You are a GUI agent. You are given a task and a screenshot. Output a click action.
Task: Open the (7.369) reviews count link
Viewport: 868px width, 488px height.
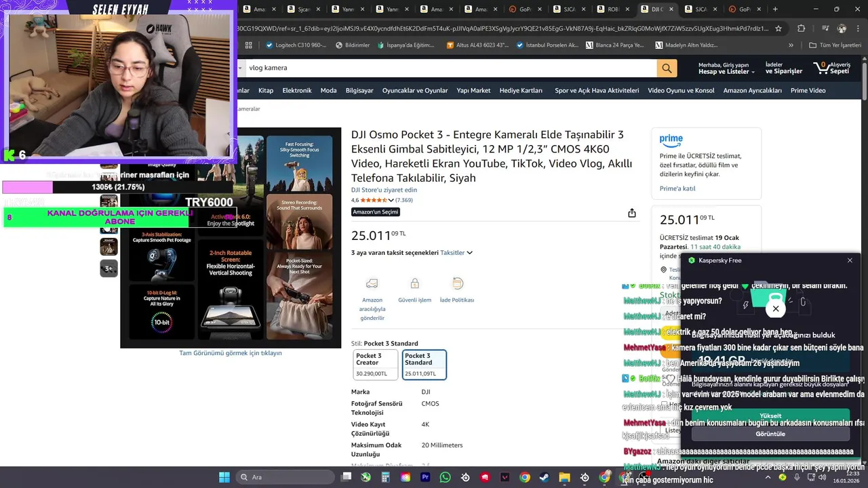tap(404, 201)
